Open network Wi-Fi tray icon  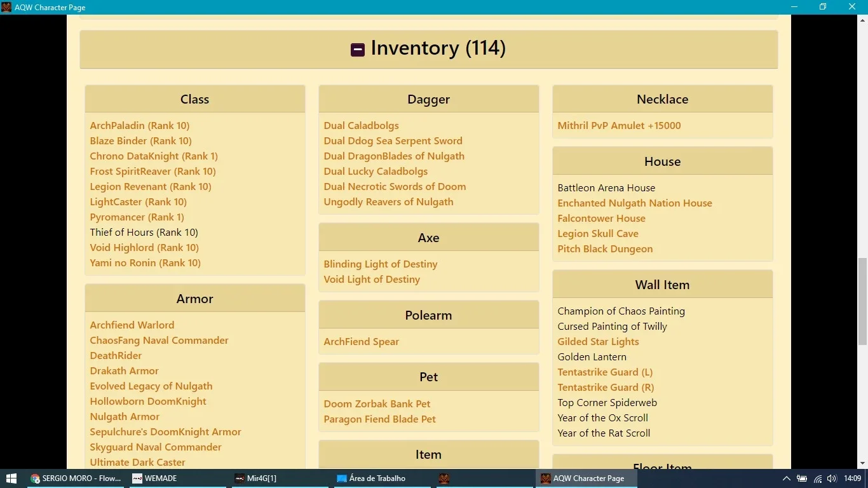(818, 478)
